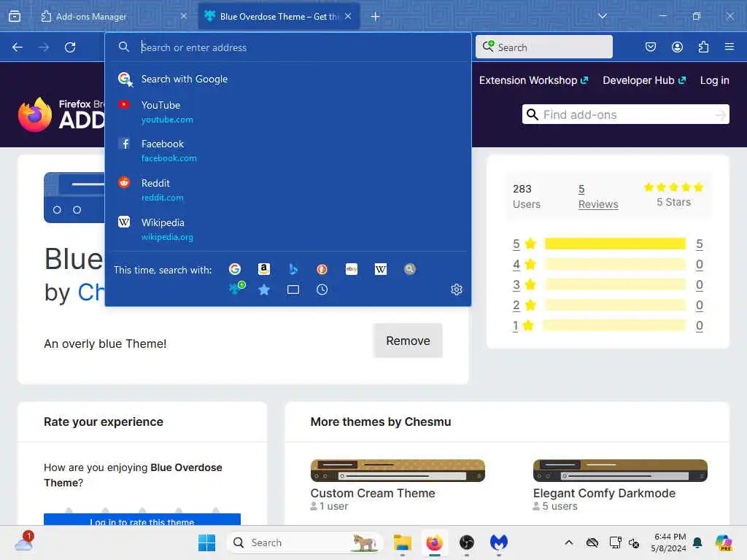Open the weather widget on taskbar
Image resolution: width=747 pixels, height=560 pixels.
24,542
